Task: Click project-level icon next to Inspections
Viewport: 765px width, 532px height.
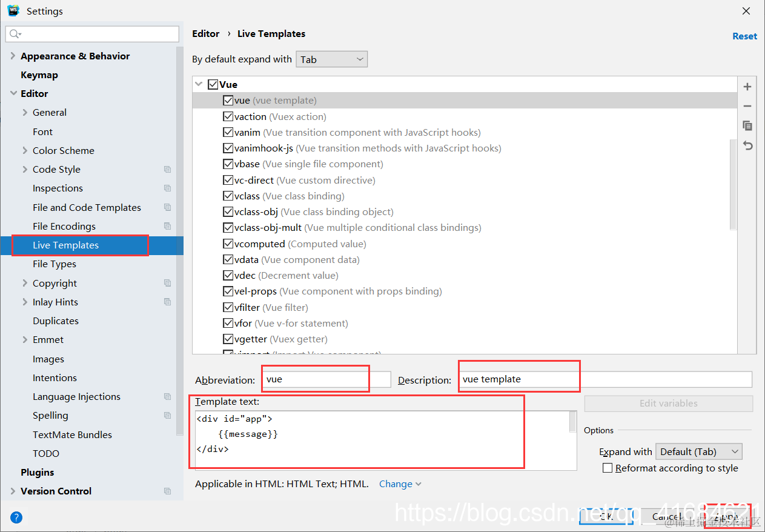Action: tap(168, 188)
